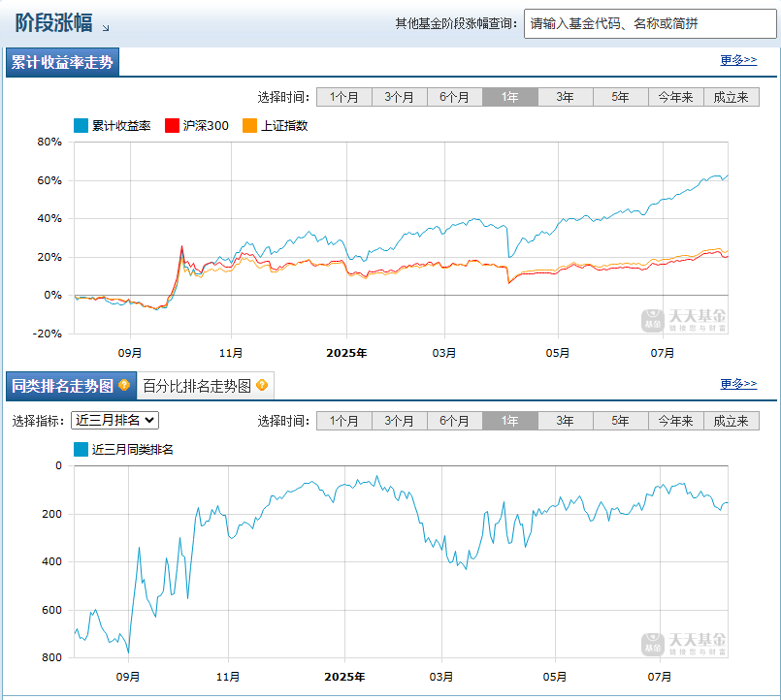Click 800 y-axis label in ranking chart
The width and height of the screenshot is (781, 700).
click(51, 657)
